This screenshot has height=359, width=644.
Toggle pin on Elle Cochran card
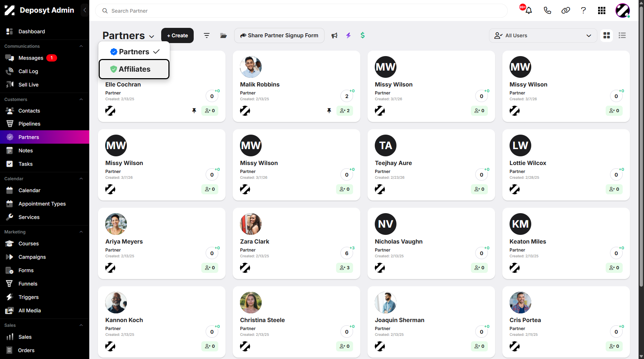point(194,111)
